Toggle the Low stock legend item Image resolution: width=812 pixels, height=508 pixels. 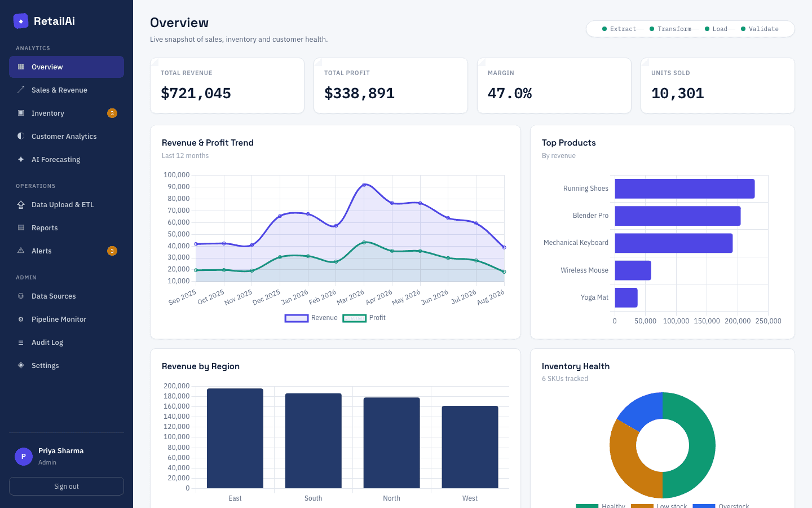[659, 506]
